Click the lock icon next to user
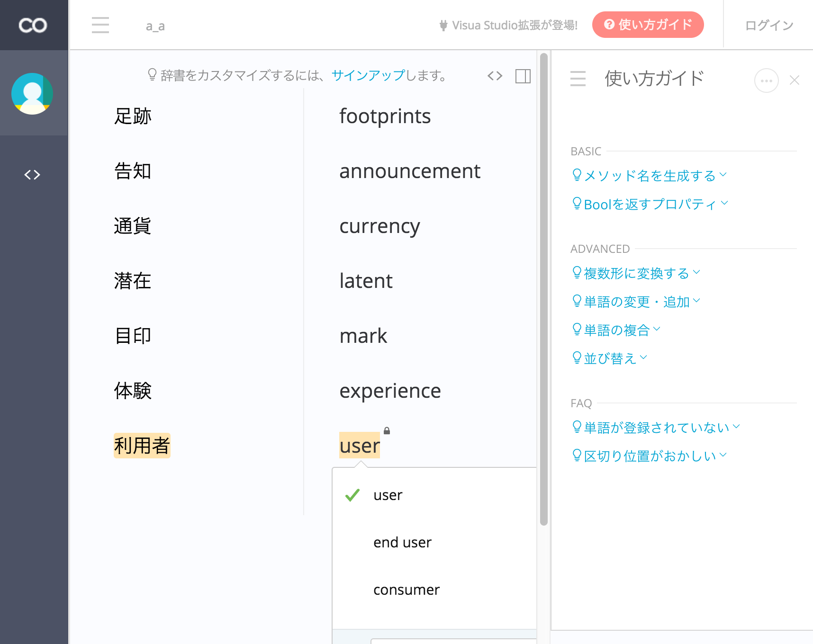 387,431
